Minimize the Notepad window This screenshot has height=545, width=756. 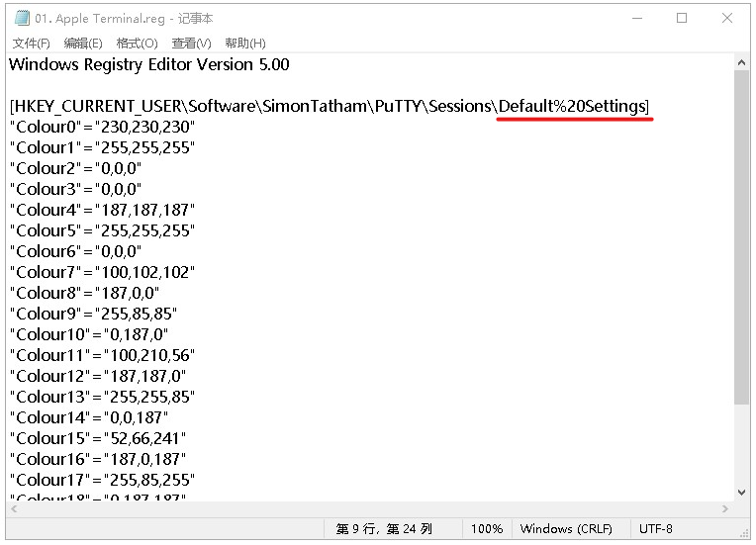(x=637, y=19)
